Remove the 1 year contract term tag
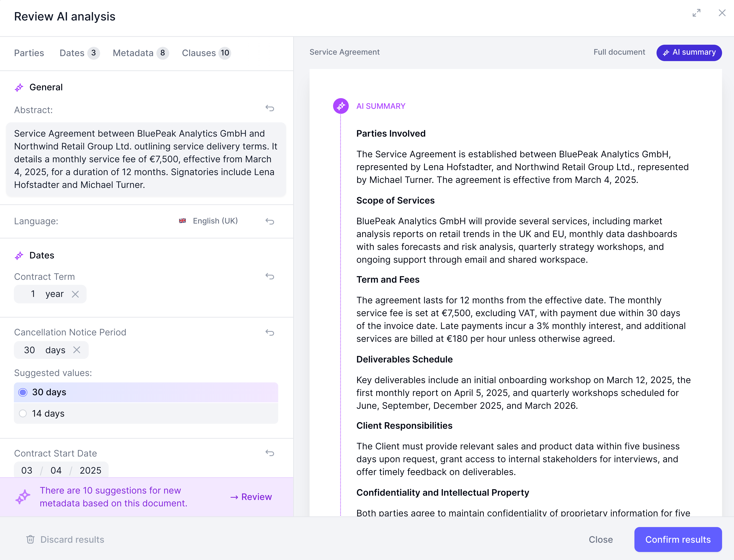Screen dimensions: 734x560 click(75, 294)
